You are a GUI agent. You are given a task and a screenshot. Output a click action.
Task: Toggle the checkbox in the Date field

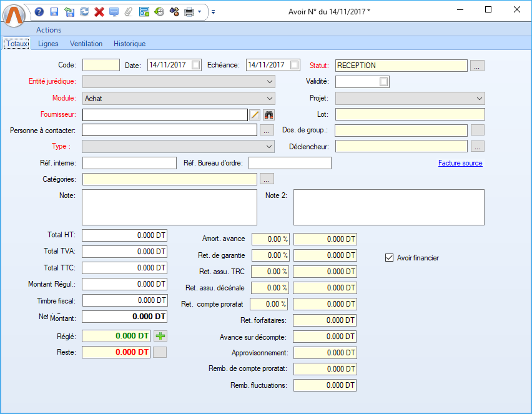tap(196, 65)
